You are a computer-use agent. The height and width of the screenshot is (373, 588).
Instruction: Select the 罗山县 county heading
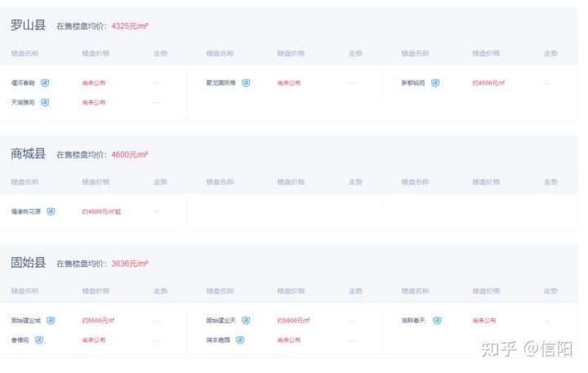tap(28, 25)
